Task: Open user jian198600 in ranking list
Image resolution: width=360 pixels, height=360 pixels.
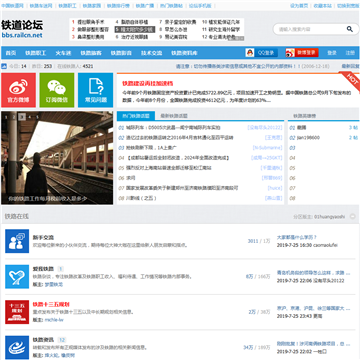Action: [308, 138]
